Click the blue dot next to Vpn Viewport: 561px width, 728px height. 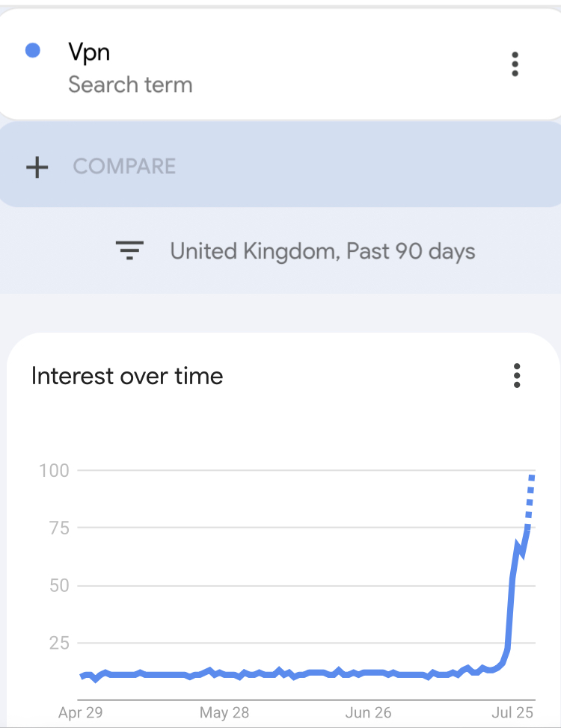tap(32, 51)
